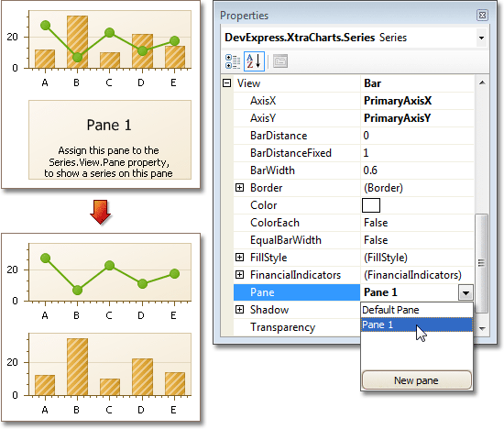Open the DevExpress.XtraCharts.Series object dropdown
Image resolution: width=504 pixels, height=429 pixels.
(481, 38)
